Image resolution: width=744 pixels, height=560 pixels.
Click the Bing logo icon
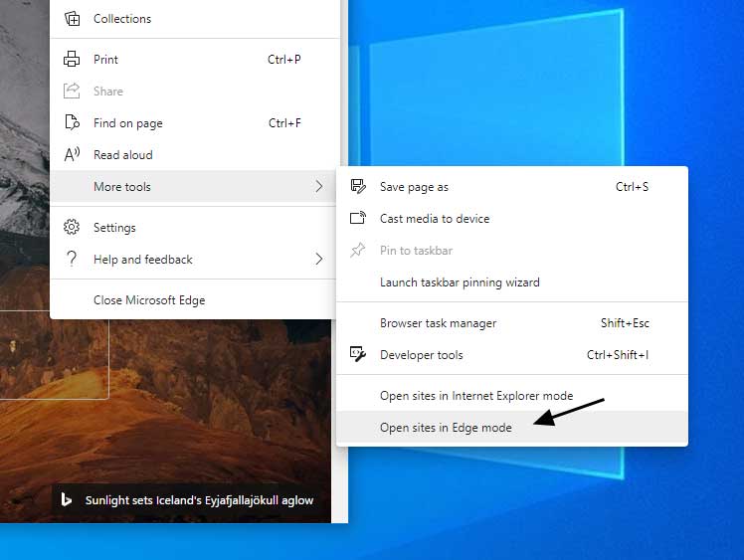point(67,499)
